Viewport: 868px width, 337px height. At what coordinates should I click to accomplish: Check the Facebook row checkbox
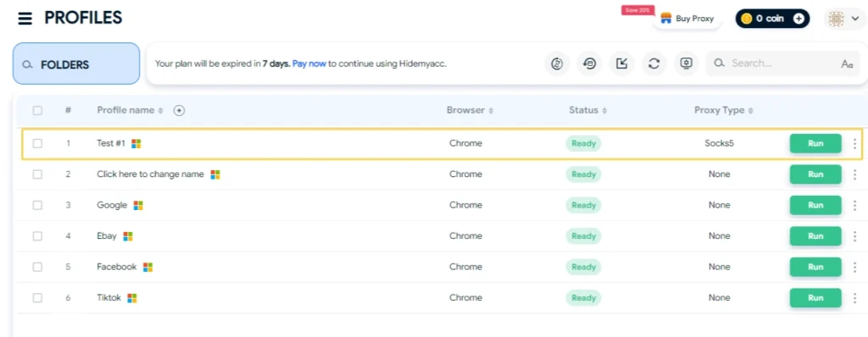37,267
